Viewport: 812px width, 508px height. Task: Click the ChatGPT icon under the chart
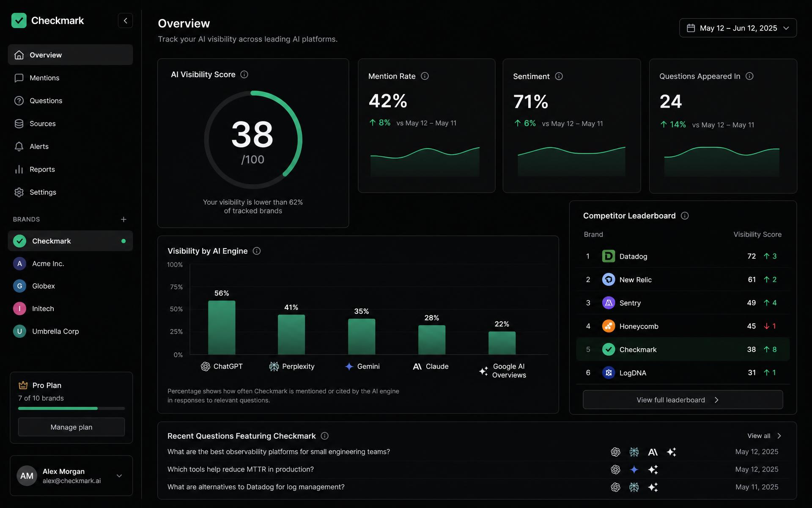click(x=206, y=367)
